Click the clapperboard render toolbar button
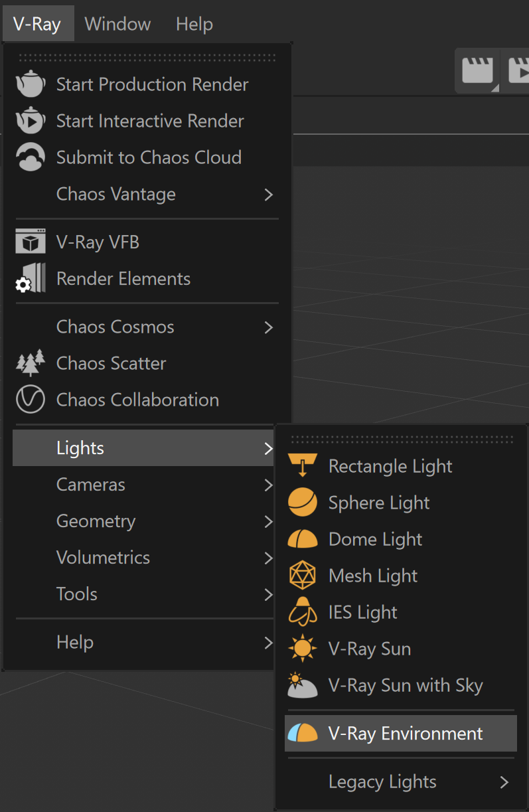This screenshot has width=529, height=812. (479, 71)
